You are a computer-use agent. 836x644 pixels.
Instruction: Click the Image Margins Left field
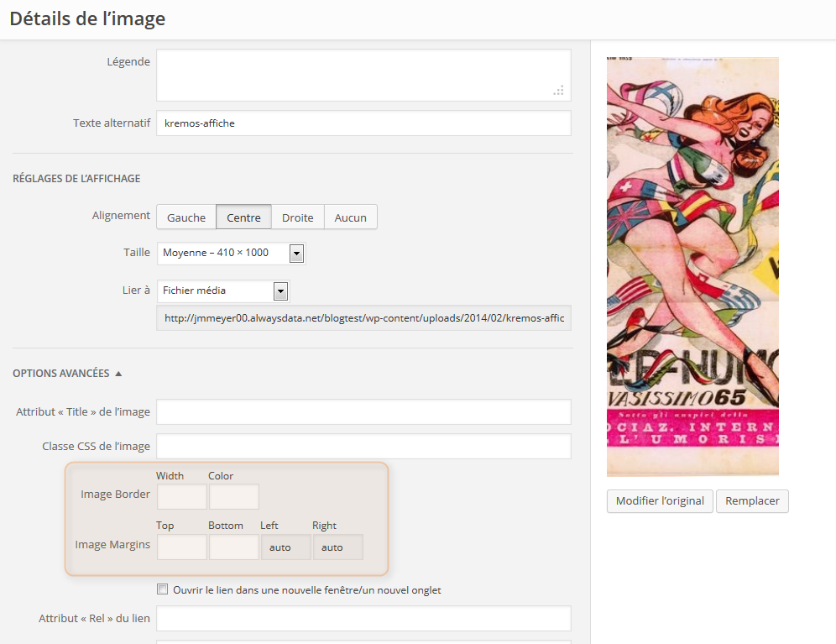(x=285, y=547)
